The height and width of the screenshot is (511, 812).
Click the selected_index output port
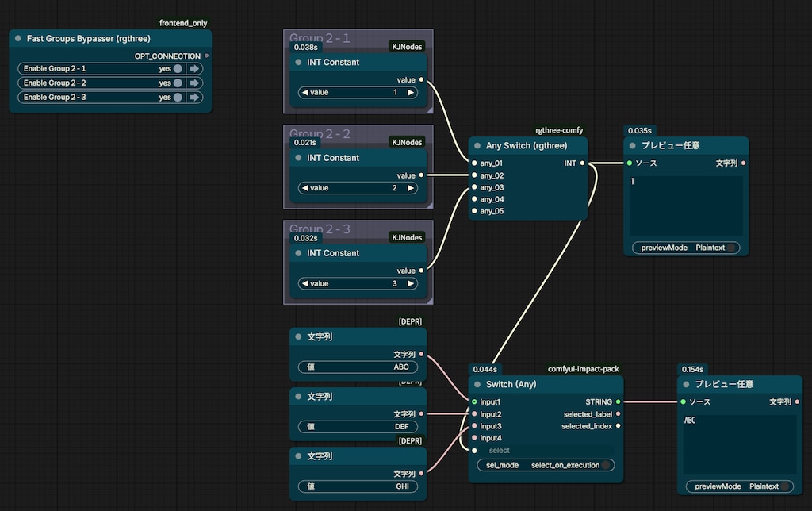[619, 426]
